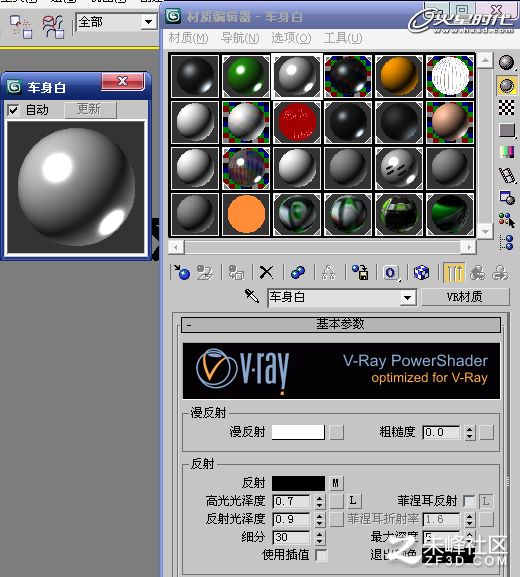Collapse the 基本参数 rollout
The image size is (520, 577).
coord(341,325)
